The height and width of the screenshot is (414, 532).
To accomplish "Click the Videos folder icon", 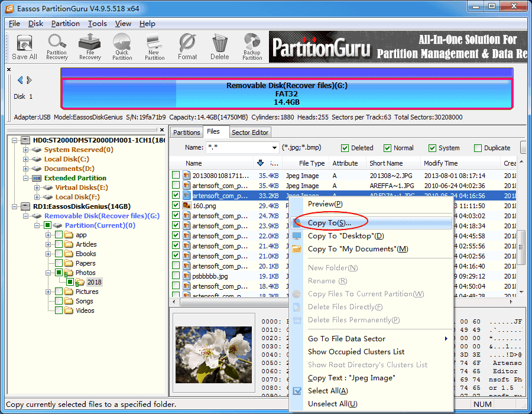I will click(x=69, y=310).
